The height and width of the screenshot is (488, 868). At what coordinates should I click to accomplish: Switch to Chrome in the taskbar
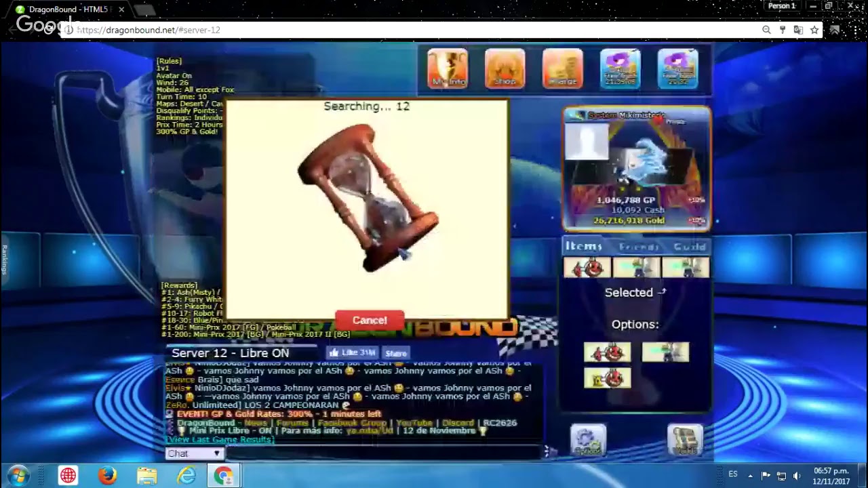[x=224, y=476]
